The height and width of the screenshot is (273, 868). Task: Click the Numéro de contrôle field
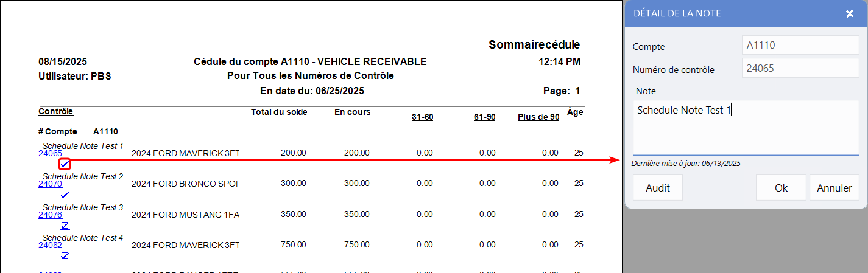tap(800, 69)
